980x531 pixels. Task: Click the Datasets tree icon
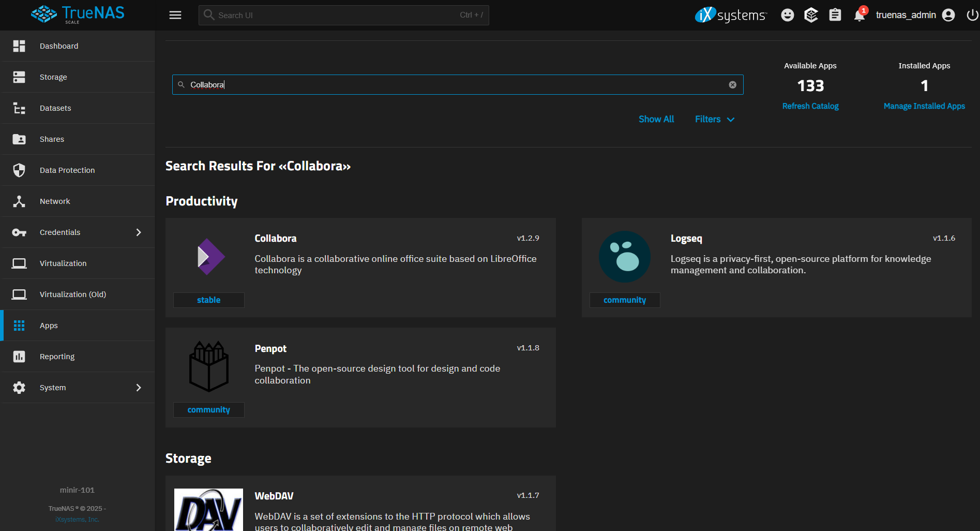[19, 108]
